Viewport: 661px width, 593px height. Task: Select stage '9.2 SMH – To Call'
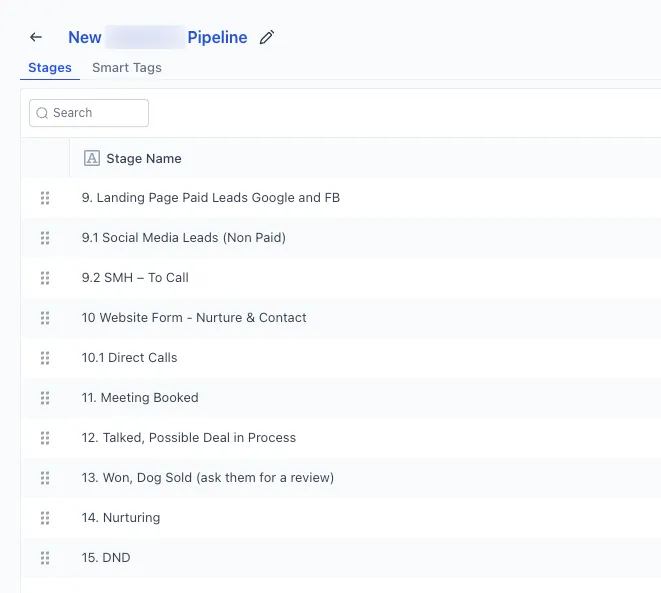click(135, 278)
